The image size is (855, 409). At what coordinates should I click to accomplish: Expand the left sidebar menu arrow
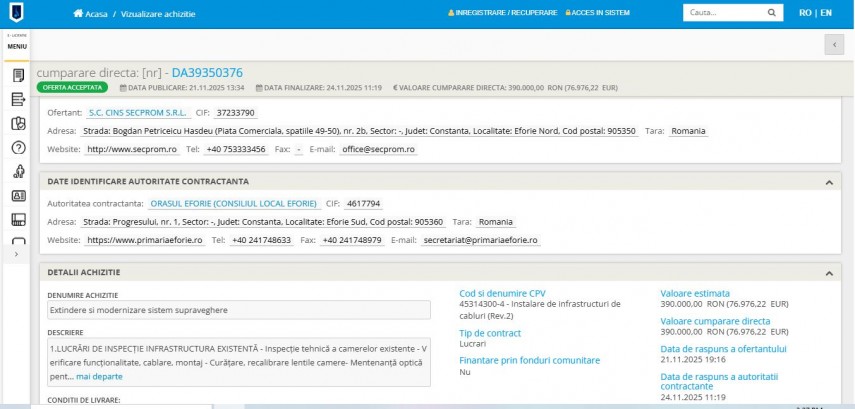16,255
